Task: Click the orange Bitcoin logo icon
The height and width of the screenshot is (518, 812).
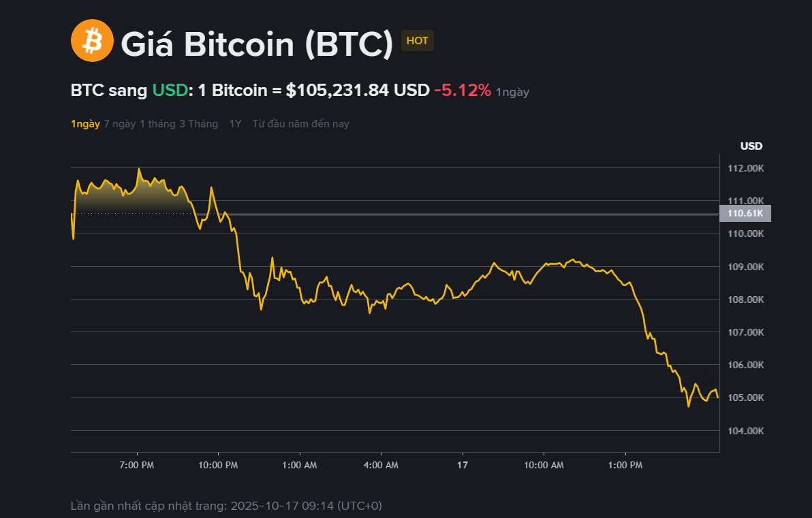Action: coord(92,41)
